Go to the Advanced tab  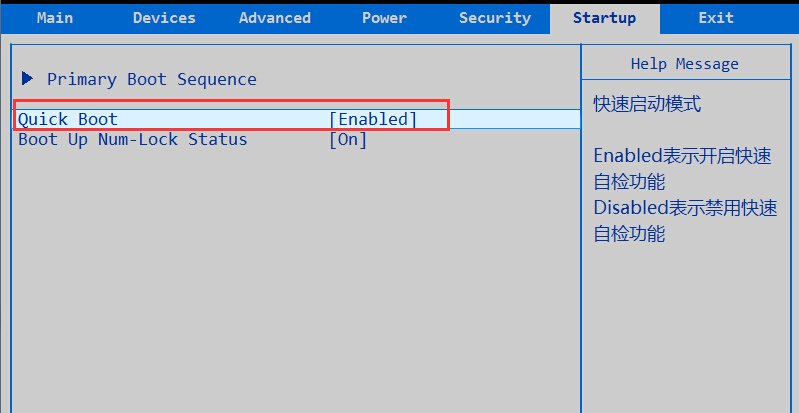(275, 18)
